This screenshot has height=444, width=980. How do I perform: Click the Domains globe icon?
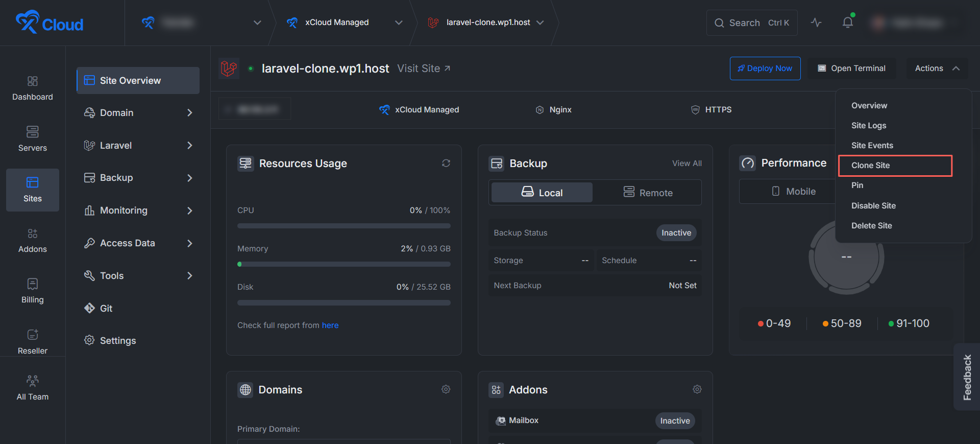click(x=246, y=390)
